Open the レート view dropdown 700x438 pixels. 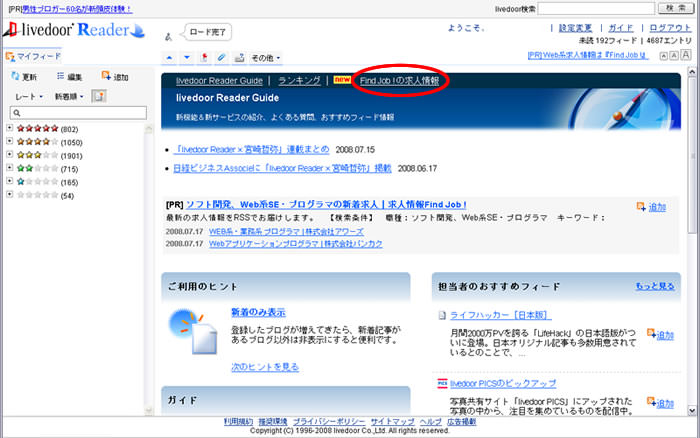(29, 96)
